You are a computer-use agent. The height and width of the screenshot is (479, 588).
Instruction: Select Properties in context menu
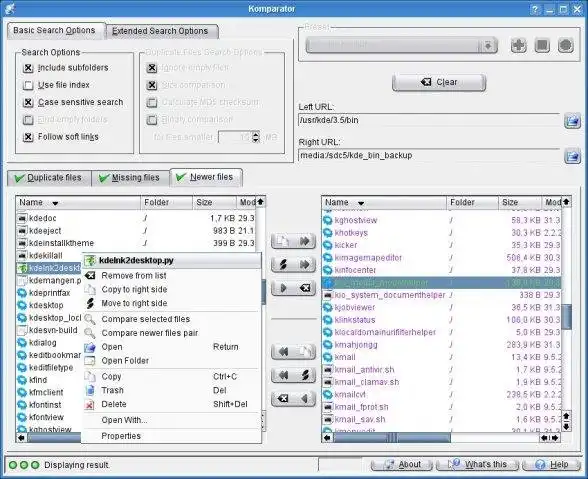pyautogui.click(x=171, y=436)
